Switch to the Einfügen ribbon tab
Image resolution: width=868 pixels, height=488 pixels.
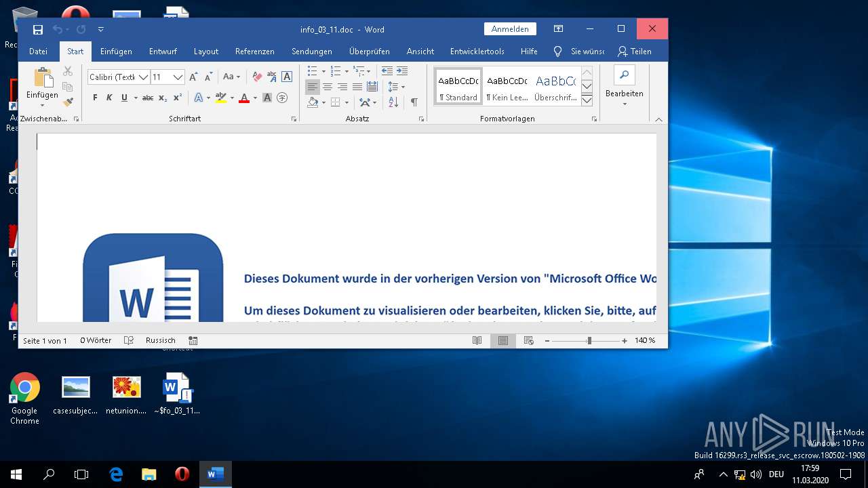116,52
